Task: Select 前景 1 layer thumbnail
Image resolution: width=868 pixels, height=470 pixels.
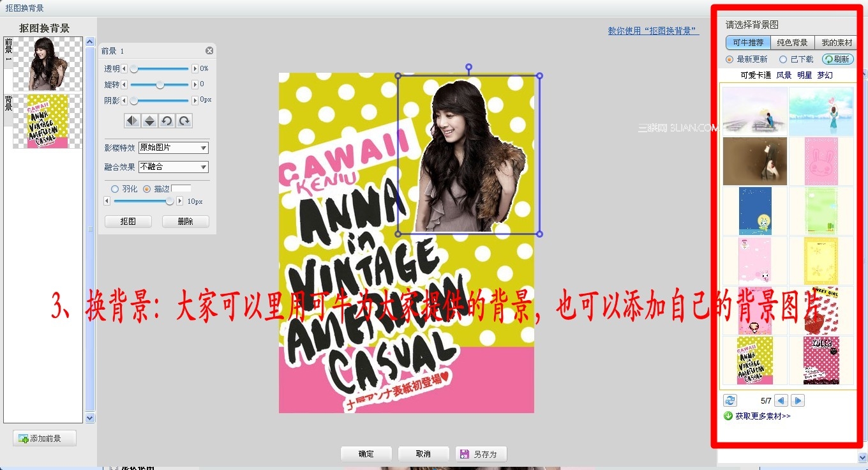Action: 48,64
